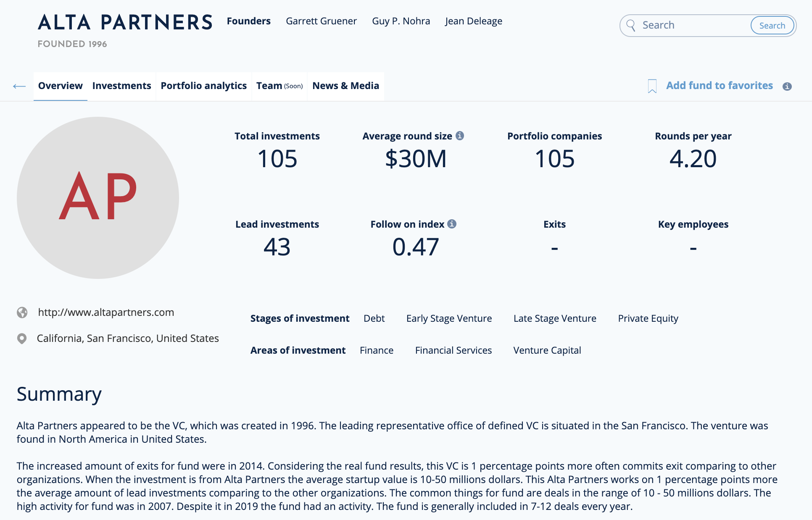Image resolution: width=812 pixels, height=520 pixels.
Task: Click the AP fund logo avatar
Action: (98, 198)
